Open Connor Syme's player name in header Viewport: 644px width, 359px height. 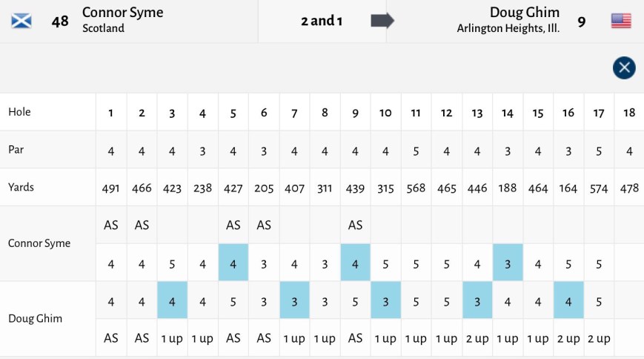pos(122,13)
